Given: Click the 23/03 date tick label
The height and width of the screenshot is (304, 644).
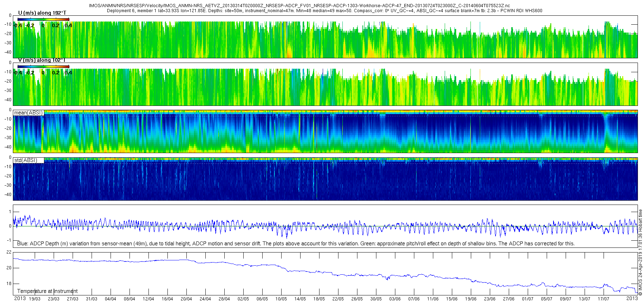Looking at the screenshot, I should point(54,299).
